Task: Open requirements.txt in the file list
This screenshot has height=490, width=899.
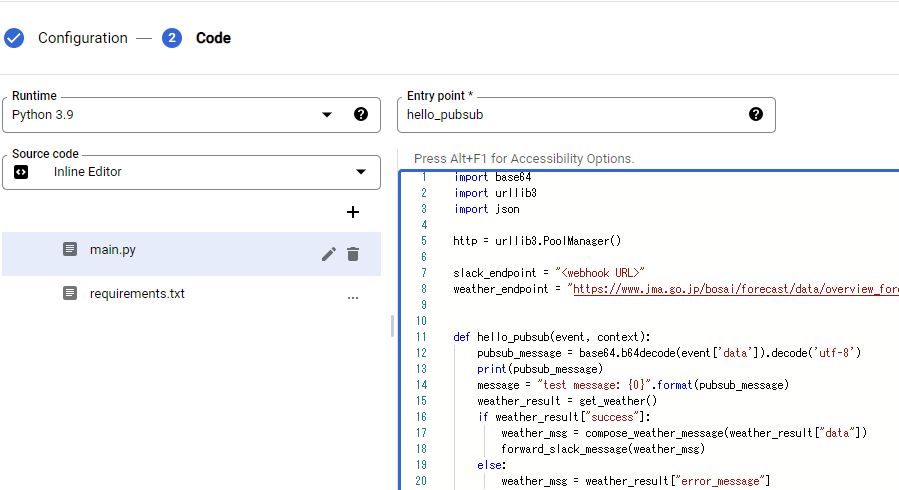Action: [137, 294]
